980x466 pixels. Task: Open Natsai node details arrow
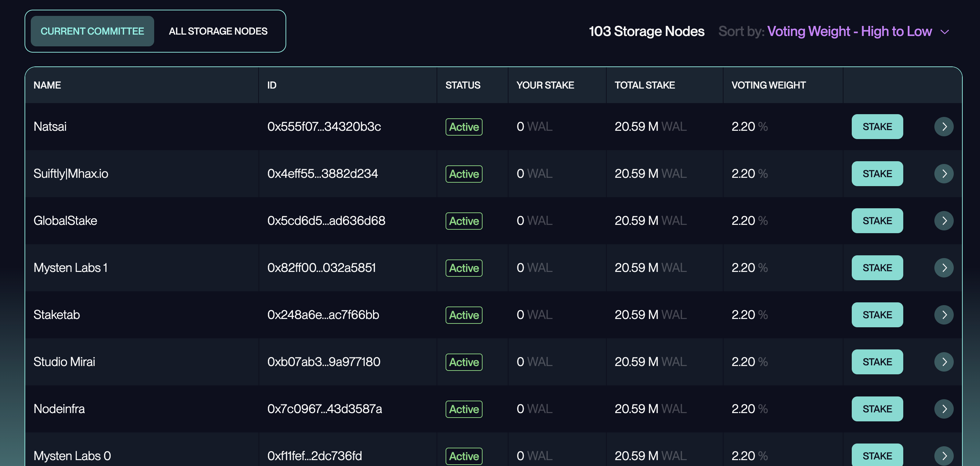pos(943,126)
